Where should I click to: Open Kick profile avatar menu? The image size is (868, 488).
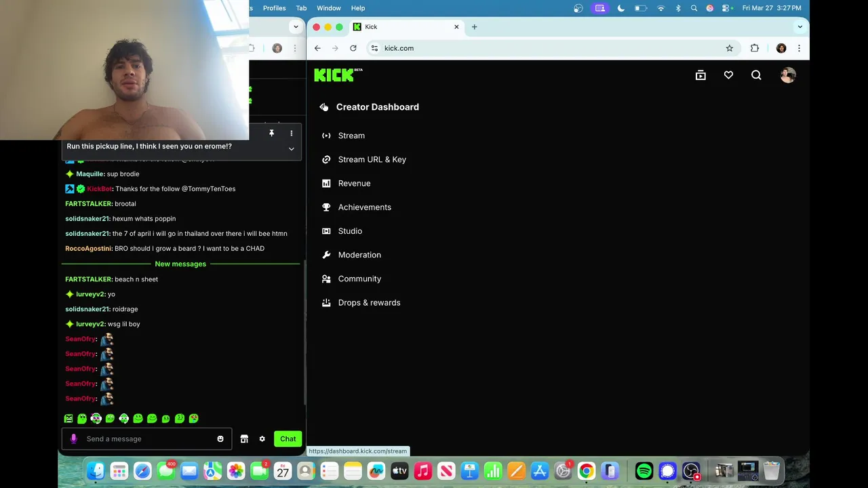click(x=787, y=75)
